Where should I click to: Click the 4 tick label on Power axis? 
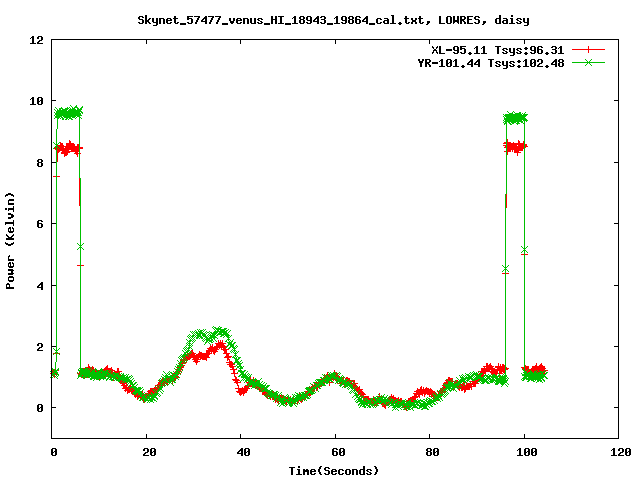click(40, 286)
